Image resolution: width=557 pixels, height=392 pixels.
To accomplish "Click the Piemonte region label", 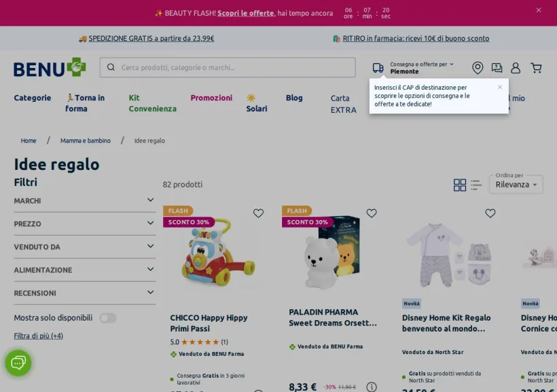I will [404, 71].
